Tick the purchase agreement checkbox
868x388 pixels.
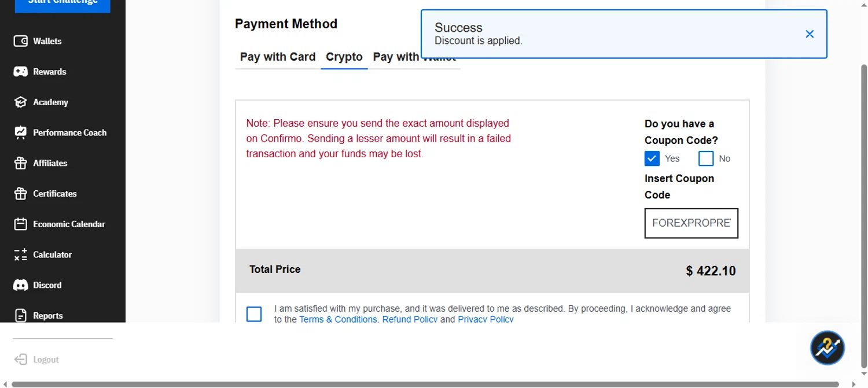(254, 314)
